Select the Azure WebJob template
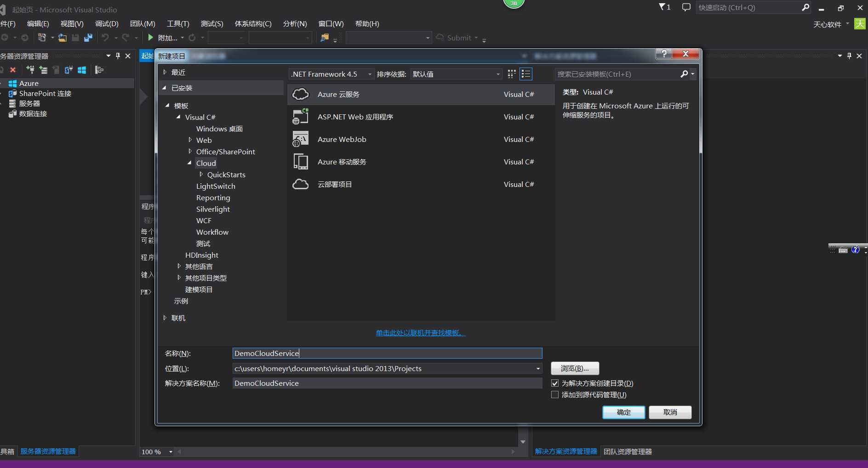The width and height of the screenshot is (868, 468). (421, 139)
